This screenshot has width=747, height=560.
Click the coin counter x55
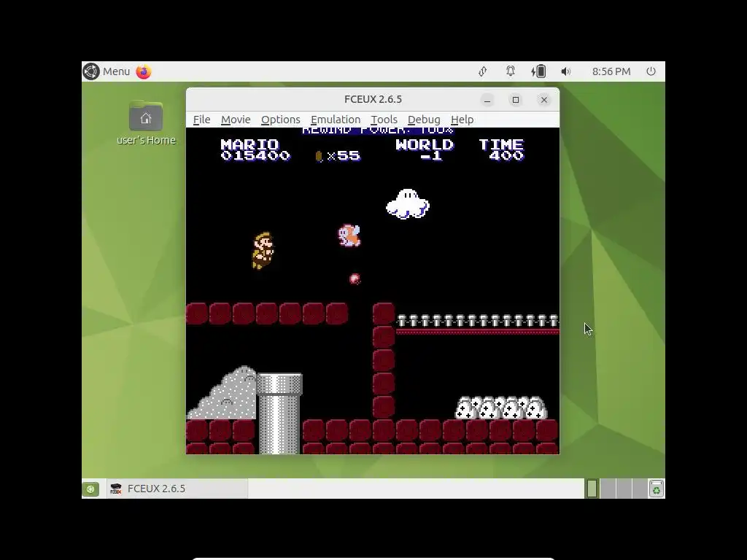[338, 156]
